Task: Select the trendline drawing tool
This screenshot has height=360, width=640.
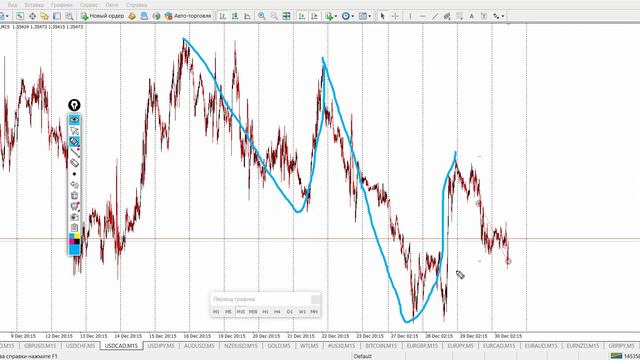Action: [x=435, y=16]
